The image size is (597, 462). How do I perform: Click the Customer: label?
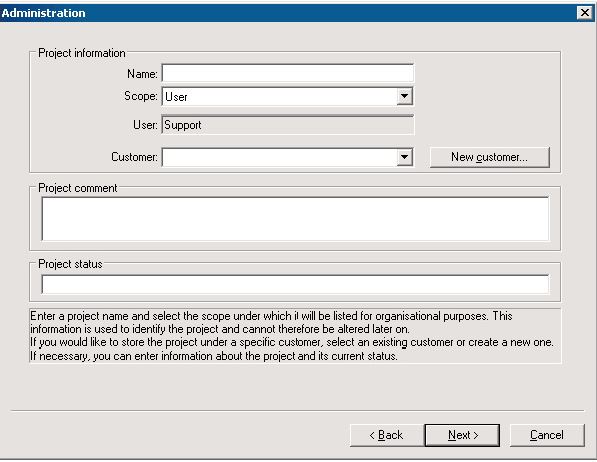tap(134, 157)
